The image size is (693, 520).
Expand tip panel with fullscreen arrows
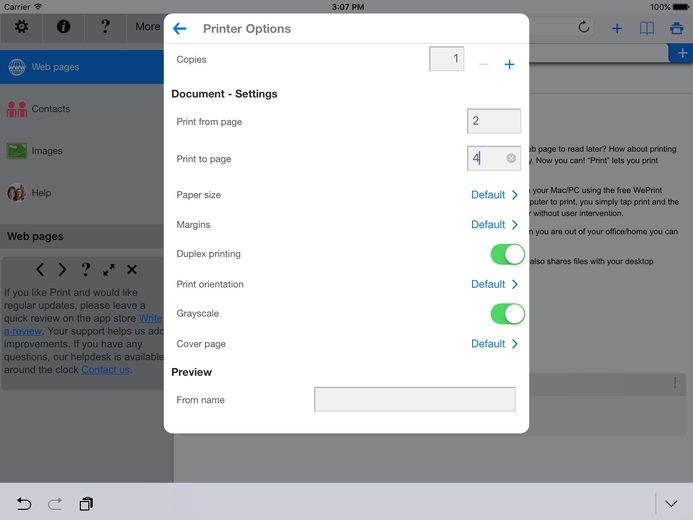tap(109, 269)
